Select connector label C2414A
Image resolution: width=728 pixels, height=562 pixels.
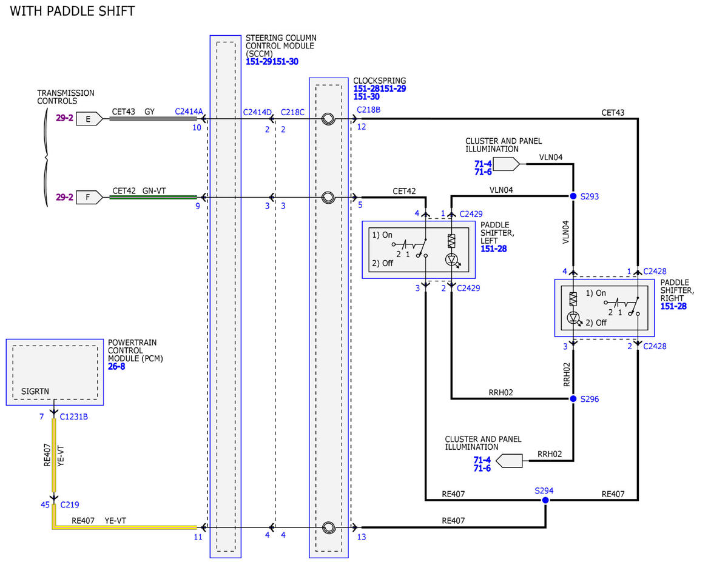pyautogui.click(x=189, y=112)
